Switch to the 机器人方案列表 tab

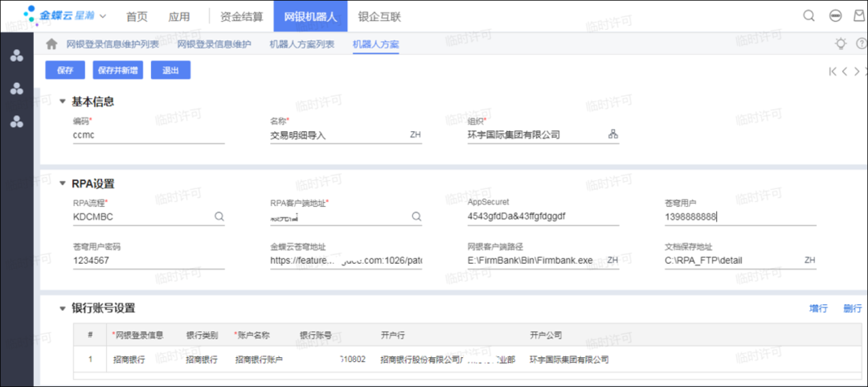[x=301, y=43]
